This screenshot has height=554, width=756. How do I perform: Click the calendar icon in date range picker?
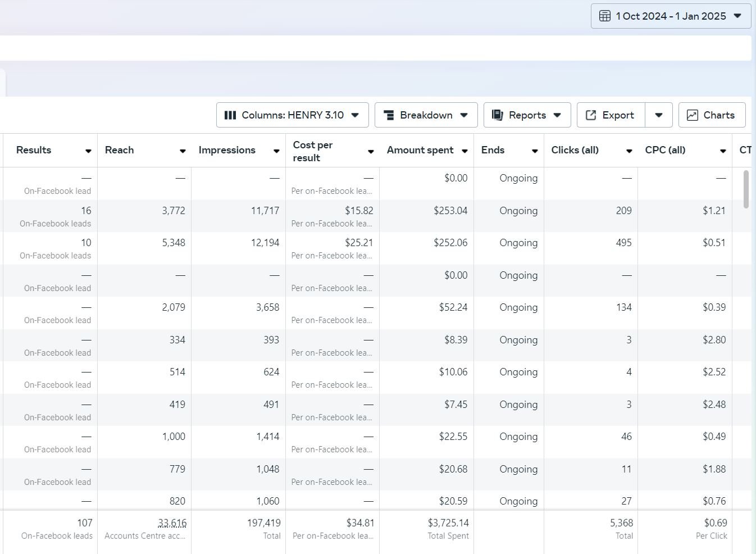coord(604,16)
